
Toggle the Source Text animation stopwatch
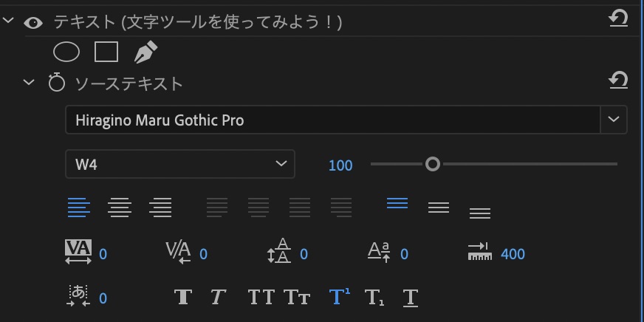tap(57, 83)
